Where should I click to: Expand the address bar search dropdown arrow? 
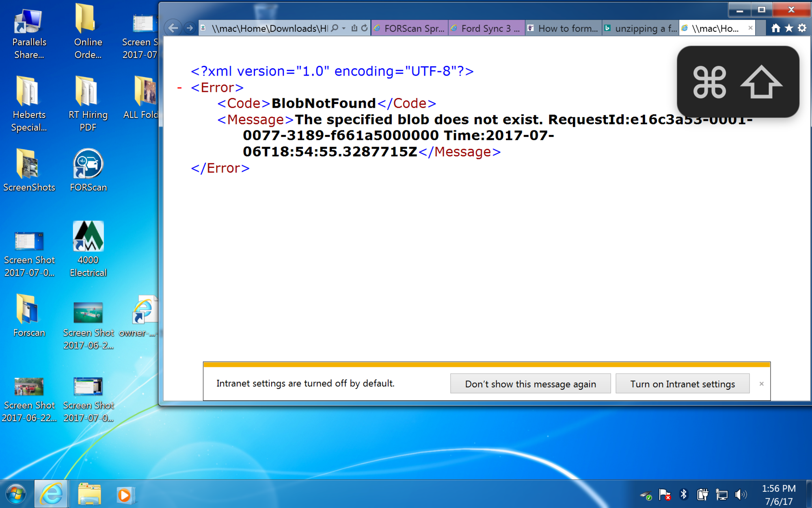[x=344, y=28]
